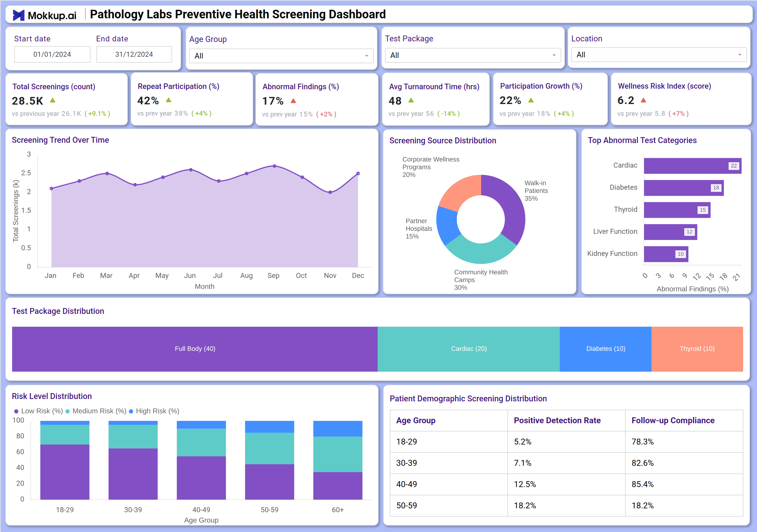The image size is (757, 532).
Task: Click green up arrow beside 22%
Action: click(x=531, y=100)
